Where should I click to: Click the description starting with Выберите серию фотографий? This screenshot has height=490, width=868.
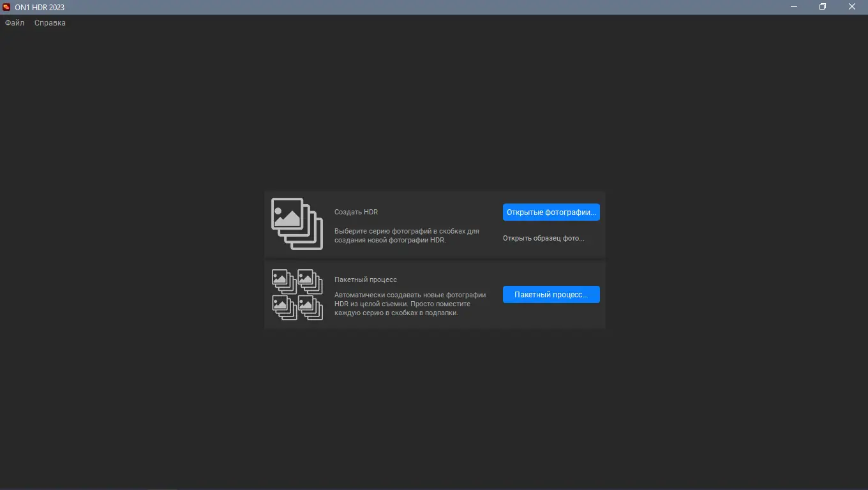407,236
